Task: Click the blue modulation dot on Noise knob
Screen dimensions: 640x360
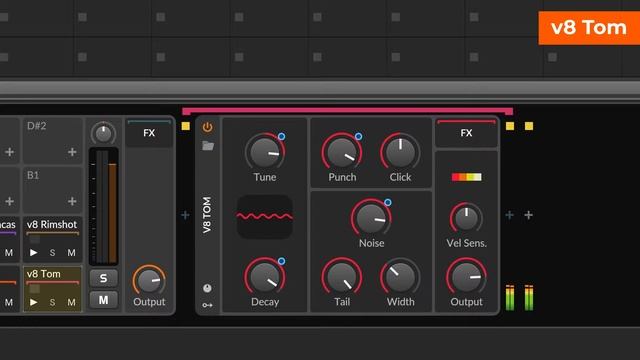Action: (x=388, y=202)
